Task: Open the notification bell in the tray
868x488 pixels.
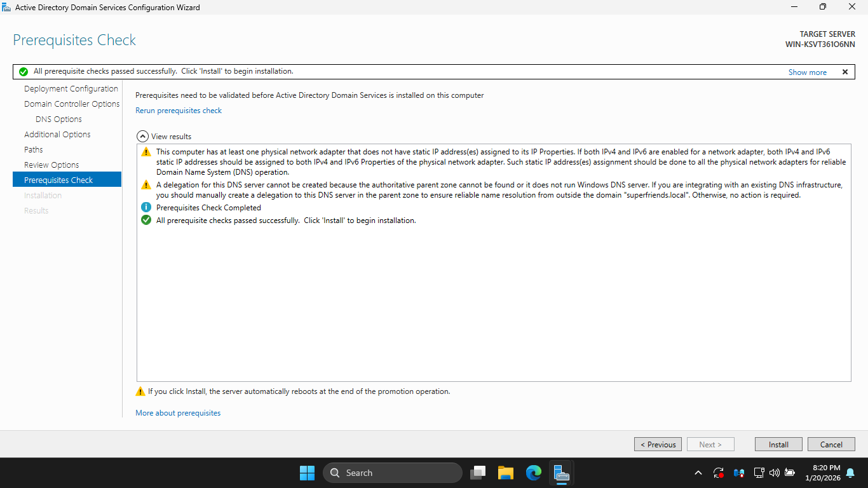Action: tap(850, 473)
